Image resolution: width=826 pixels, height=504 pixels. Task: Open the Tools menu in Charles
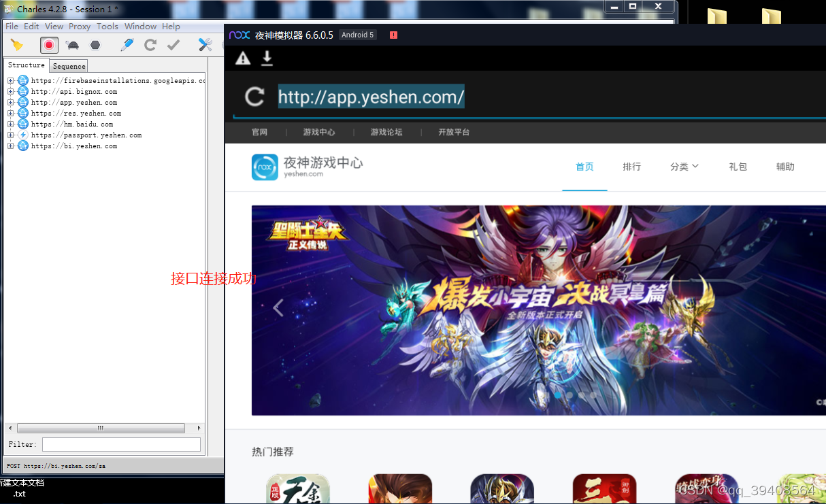tap(108, 27)
